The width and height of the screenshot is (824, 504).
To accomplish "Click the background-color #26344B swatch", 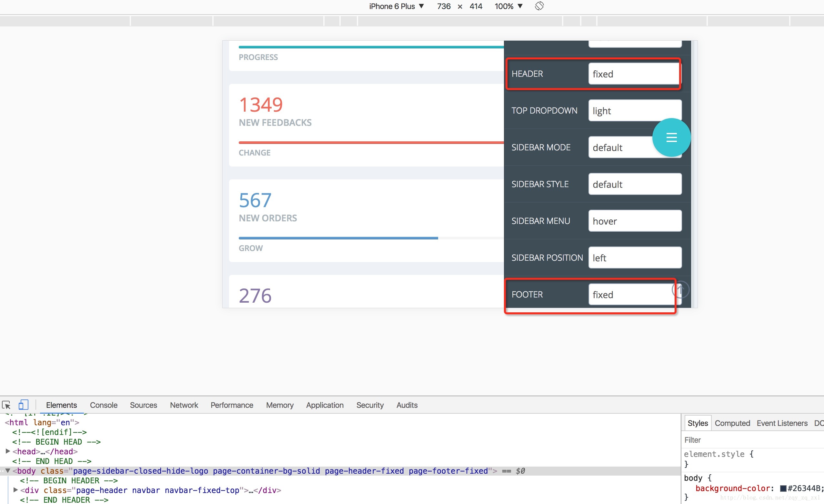I will coord(783,488).
